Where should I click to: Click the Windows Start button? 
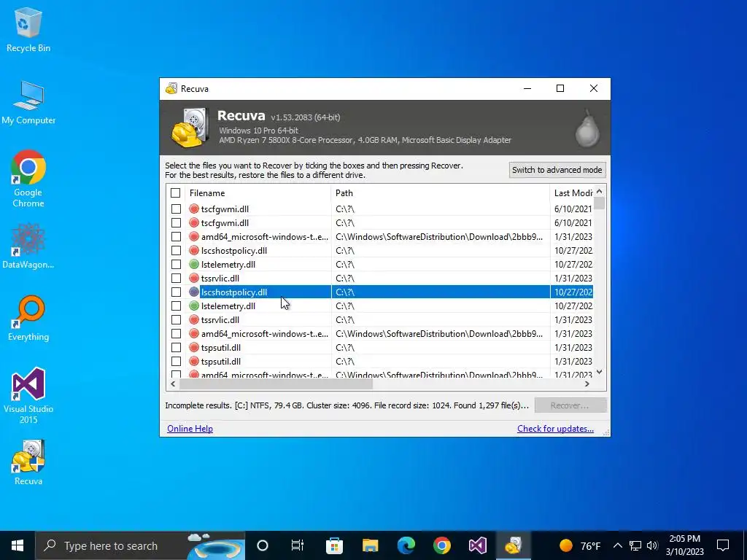[x=18, y=545]
